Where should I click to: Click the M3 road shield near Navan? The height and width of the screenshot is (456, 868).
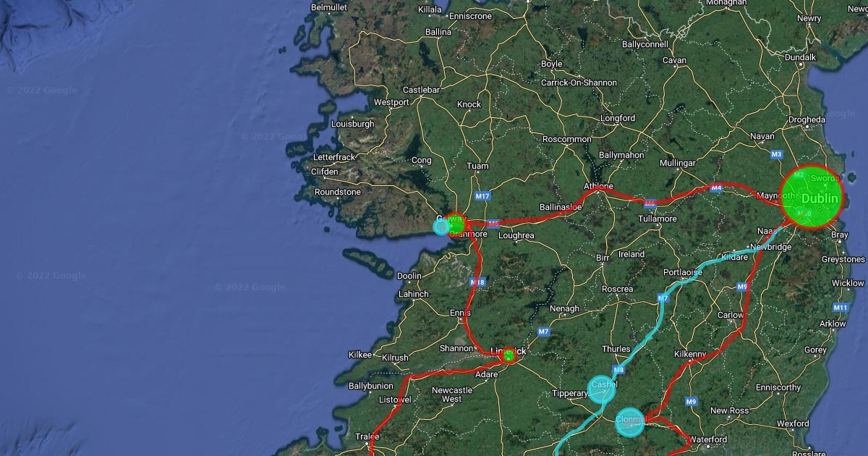click(777, 154)
